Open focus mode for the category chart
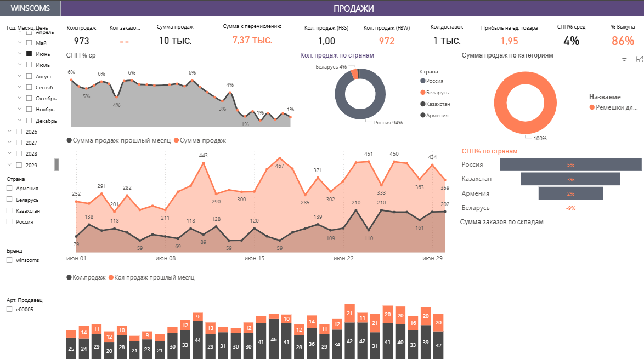This screenshot has width=644, height=359. click(x=639, y=59)
